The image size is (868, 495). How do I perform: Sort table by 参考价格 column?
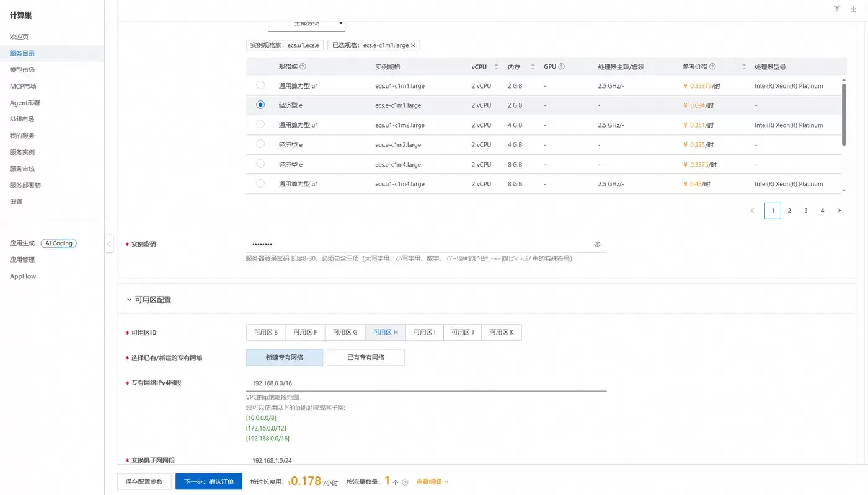click(x=744, y=67)
